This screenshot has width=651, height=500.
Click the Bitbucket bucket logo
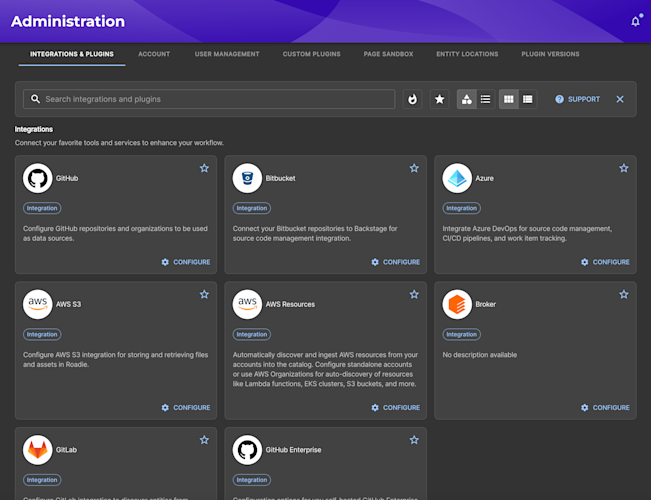247,178
